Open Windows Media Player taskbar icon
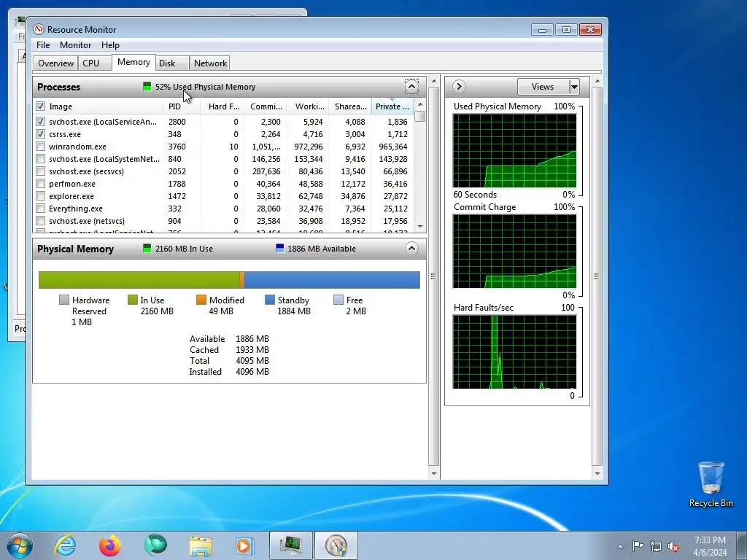The image size is (747, 560). [245, 545]
